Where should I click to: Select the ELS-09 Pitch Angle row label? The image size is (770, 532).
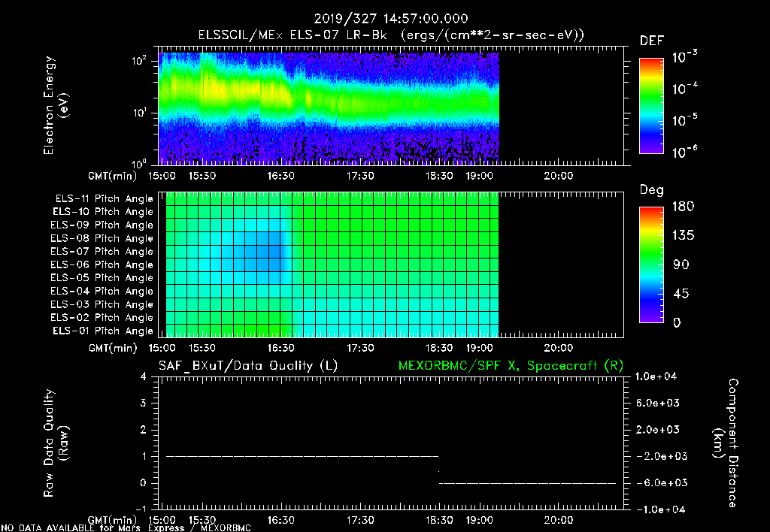(x=102, y=225)
